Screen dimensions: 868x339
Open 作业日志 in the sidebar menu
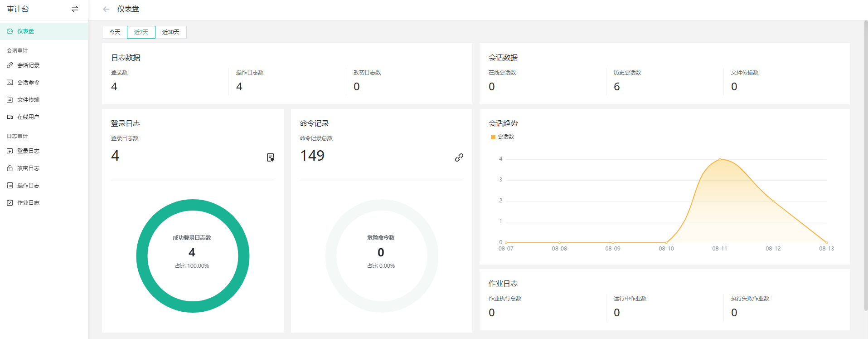click(29, 203)
